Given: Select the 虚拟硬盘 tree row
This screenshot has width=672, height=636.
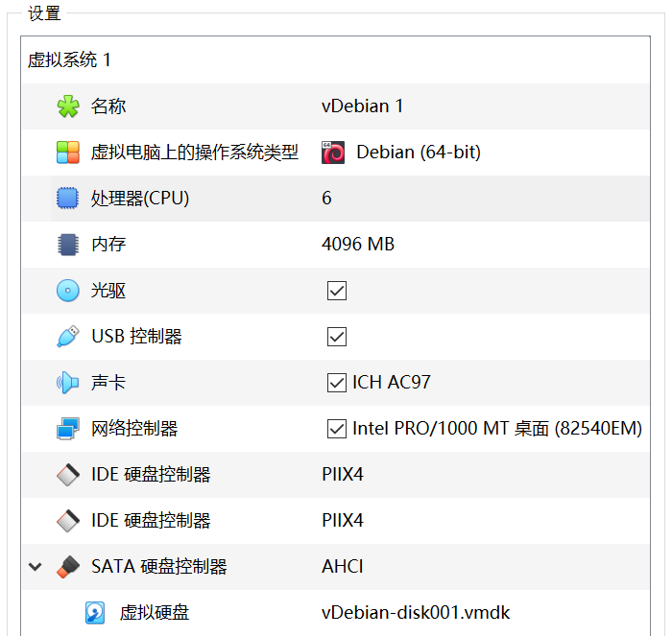Looking at the screenshot, I should click(154, 613).
